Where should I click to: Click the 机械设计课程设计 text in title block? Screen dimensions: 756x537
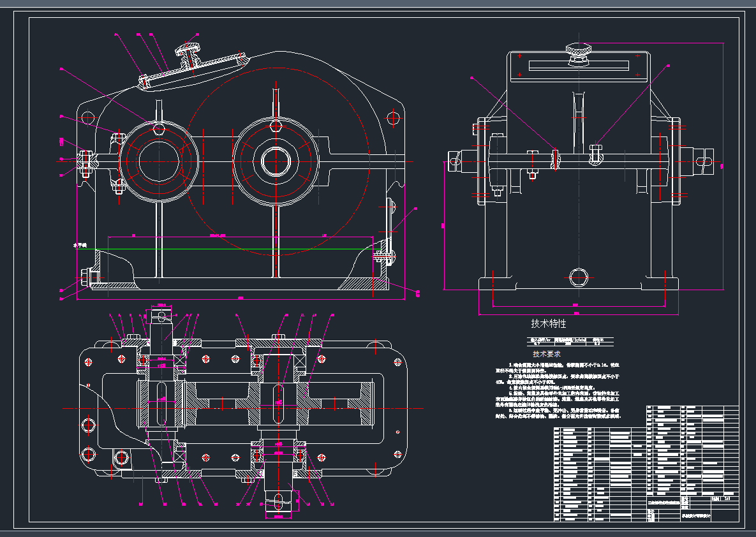pos(697,515)
